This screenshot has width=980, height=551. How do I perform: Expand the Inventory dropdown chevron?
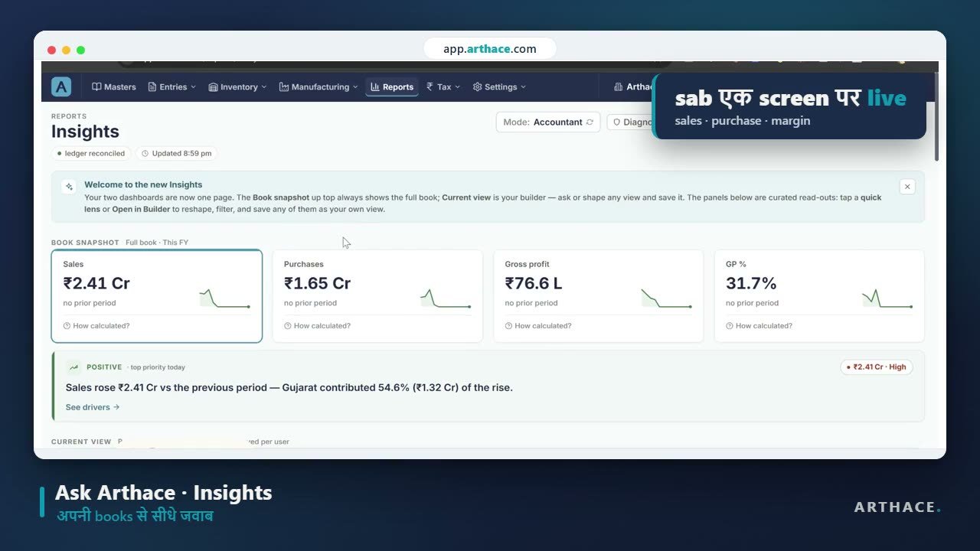pos(263,87)
